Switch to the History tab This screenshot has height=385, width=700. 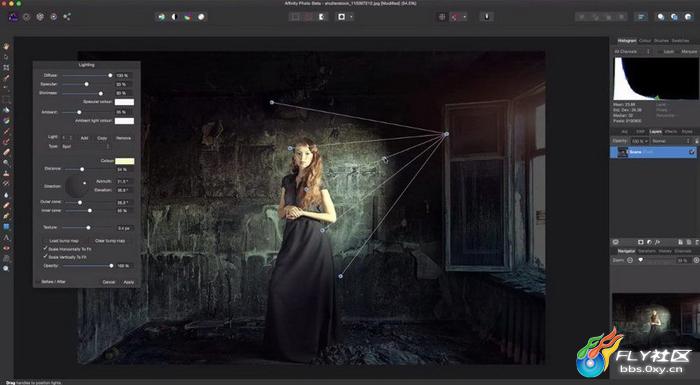click(665, 251)
